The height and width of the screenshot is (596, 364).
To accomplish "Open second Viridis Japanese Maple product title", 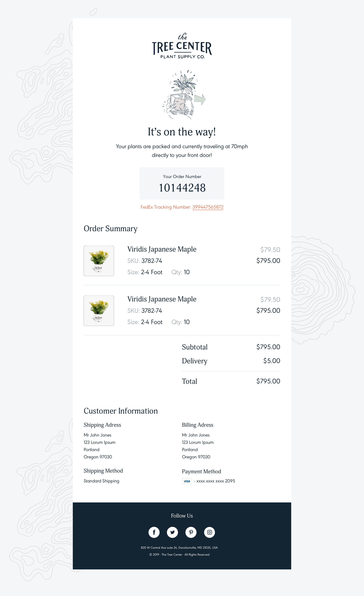I will tap(162, 299).
